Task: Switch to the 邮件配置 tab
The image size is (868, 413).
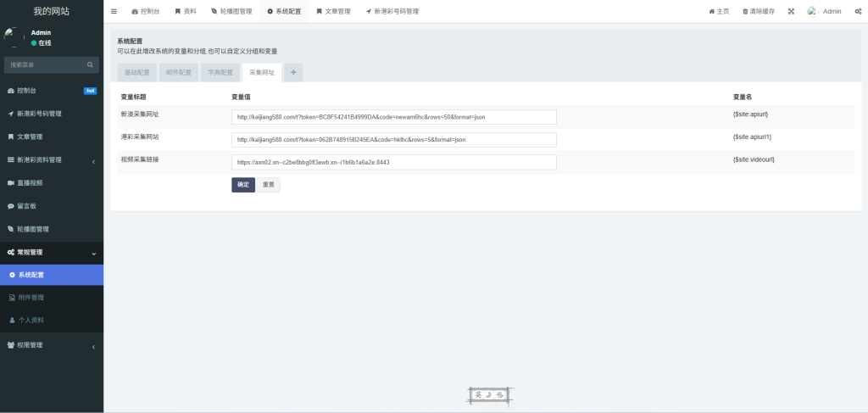Action: pos(178,73)
